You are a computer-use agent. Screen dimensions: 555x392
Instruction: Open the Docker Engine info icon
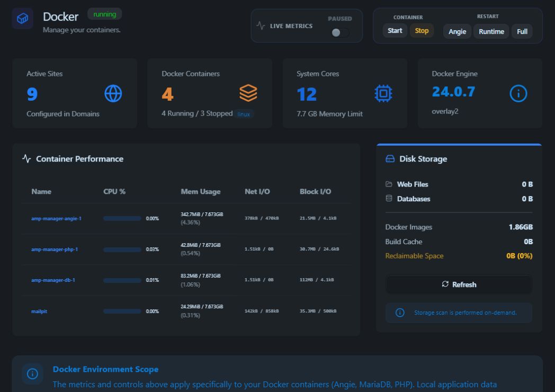pos(518,93)
